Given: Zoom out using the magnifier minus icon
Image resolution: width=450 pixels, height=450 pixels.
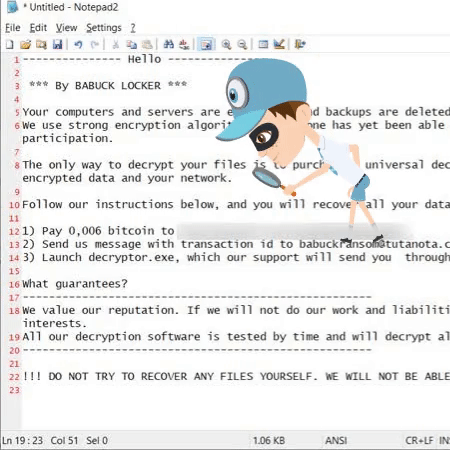Looking at the screenshot, I should [242, 44].
